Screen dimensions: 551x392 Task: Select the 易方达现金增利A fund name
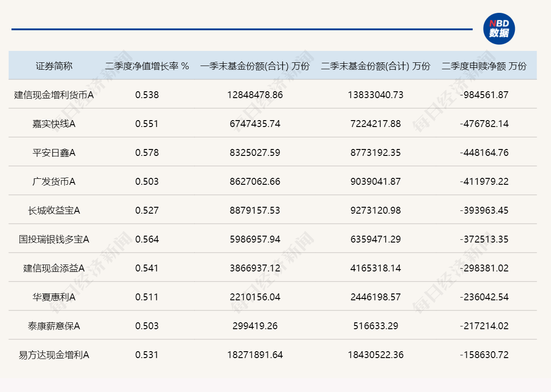[54, 355]
